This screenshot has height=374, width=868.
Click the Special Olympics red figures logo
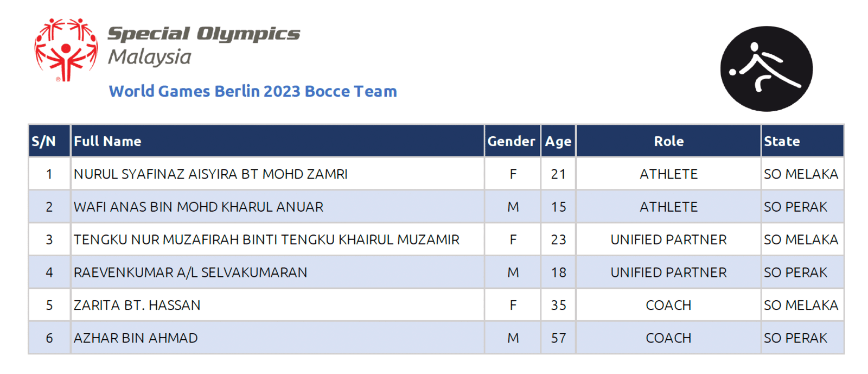66,50
